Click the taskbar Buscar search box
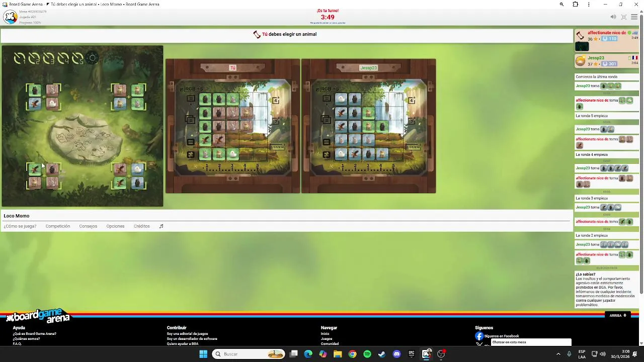This screenshot has height=362, width=644. pos(249,354)
